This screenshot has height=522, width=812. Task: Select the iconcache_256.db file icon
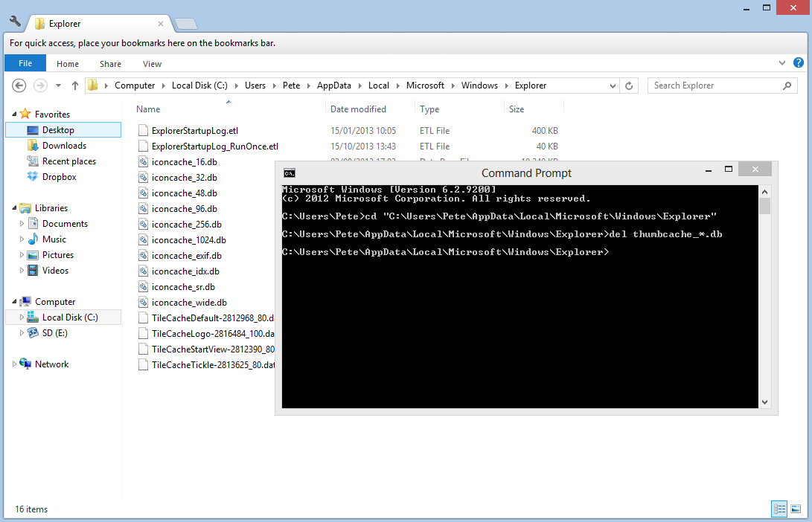[144, 224]
